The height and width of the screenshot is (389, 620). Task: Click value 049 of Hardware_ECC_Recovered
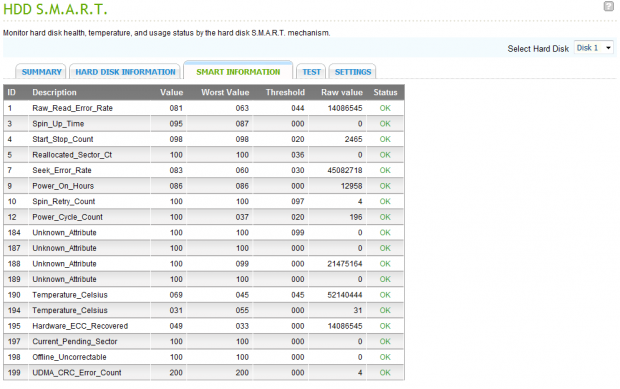176,326
